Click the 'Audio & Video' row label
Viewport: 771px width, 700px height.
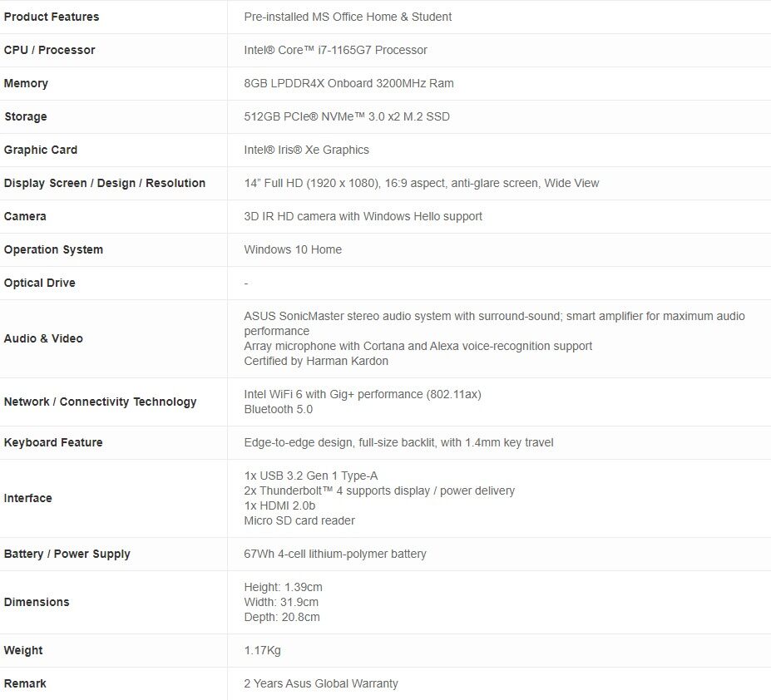pos(43,338)
